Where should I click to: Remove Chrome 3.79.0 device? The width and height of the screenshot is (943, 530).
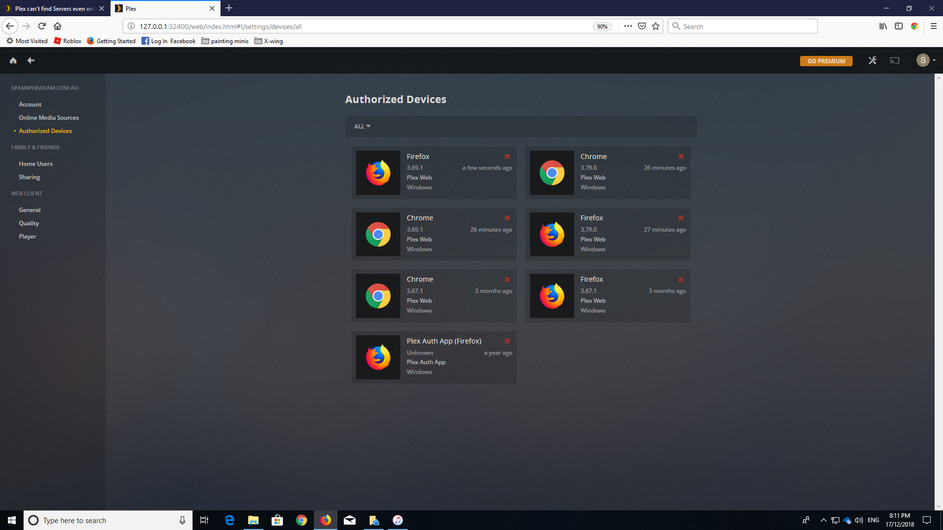(x=681, y=156)
